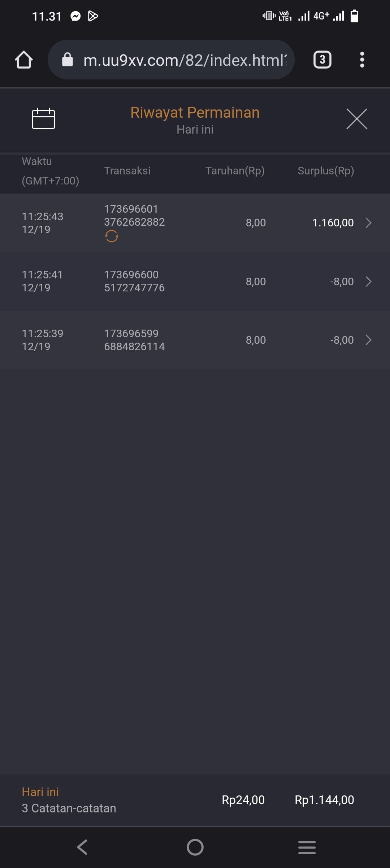Tap the URL address bar field
The width and height of the screenshot is (390, 868).
pyautogui.click(x=184, y=60)
